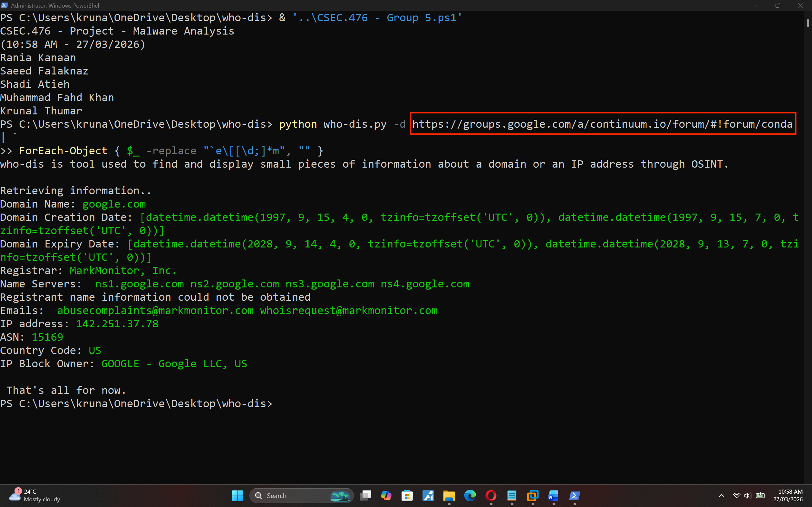Open Wi-Fi network quick settings
The height and width of the screenshot is (507, 812).
pos(737,495)
